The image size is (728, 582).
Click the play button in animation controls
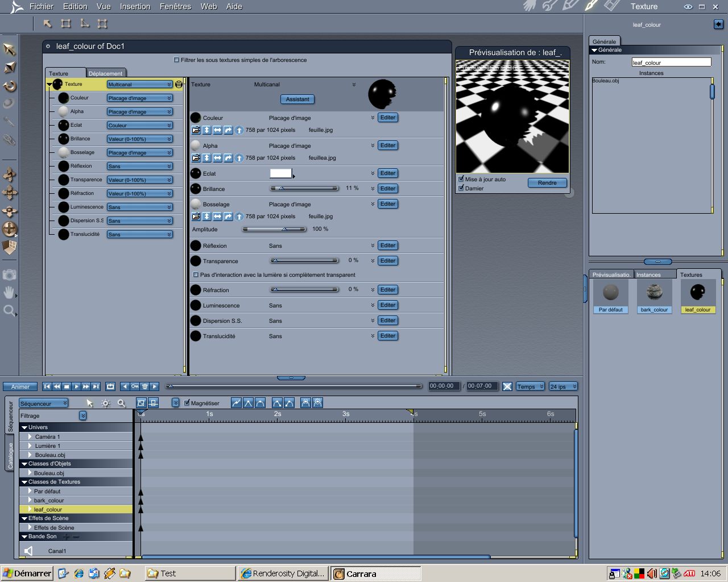click(x=77, y=386)
